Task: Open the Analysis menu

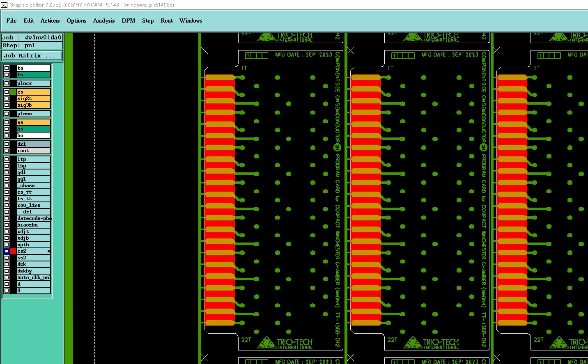Action: tap(104, 21)
